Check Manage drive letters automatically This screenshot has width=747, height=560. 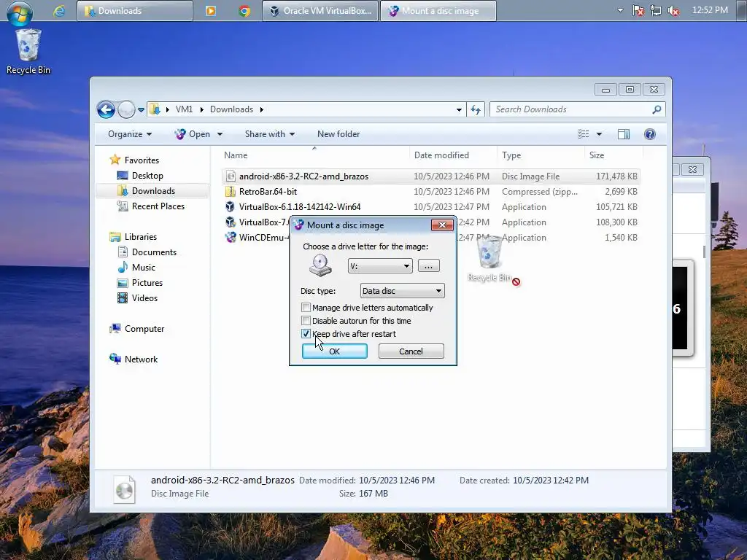(x=306, y=308)
